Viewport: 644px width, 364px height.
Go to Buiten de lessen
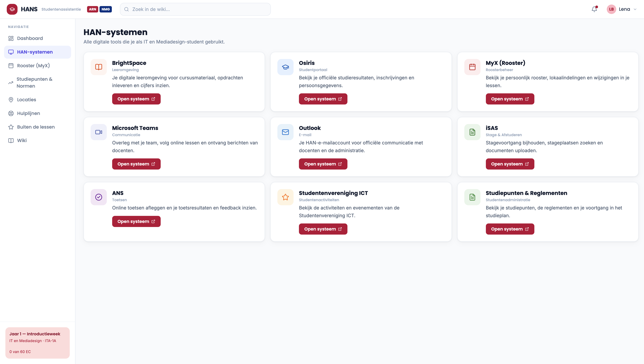[x=38, y=127]
